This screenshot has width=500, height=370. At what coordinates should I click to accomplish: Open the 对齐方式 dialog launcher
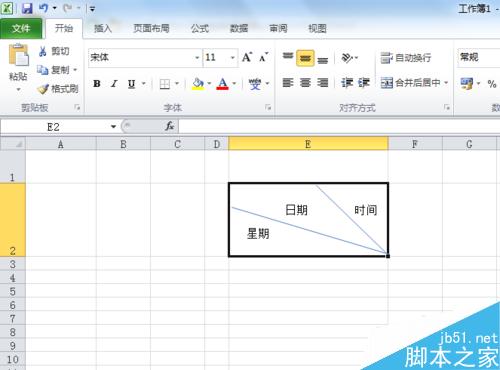[447, 108]
